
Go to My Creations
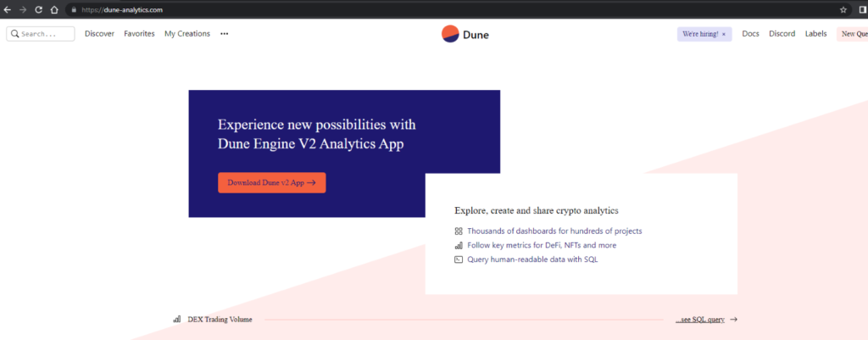[x=187, y=34]
